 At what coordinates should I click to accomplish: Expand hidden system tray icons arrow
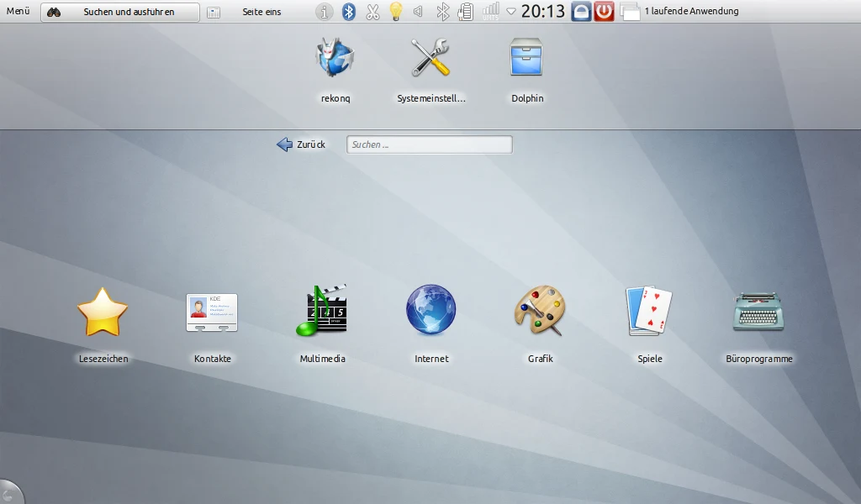tap(511, 12)
